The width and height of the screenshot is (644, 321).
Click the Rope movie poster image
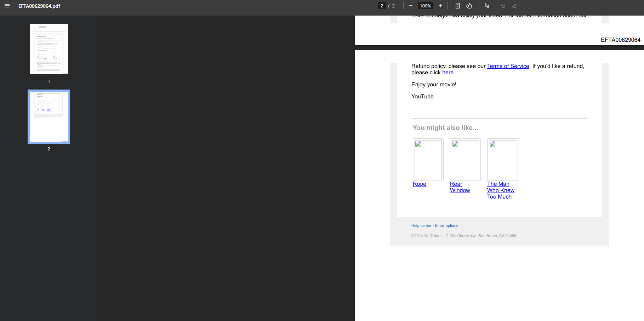click(x=428, y=160)
